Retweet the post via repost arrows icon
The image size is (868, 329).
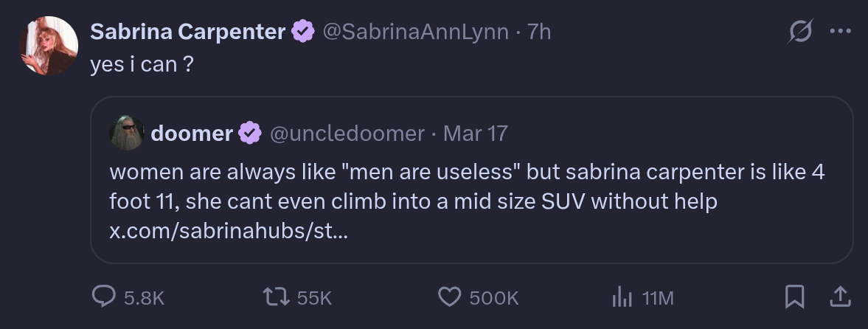tap(276, 297)
